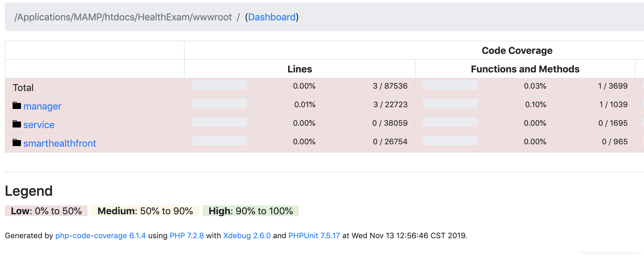The width and height of the screenshot is (644, 258).
Task: Click the Functions and Methods column header
Action: click(525, 69)
